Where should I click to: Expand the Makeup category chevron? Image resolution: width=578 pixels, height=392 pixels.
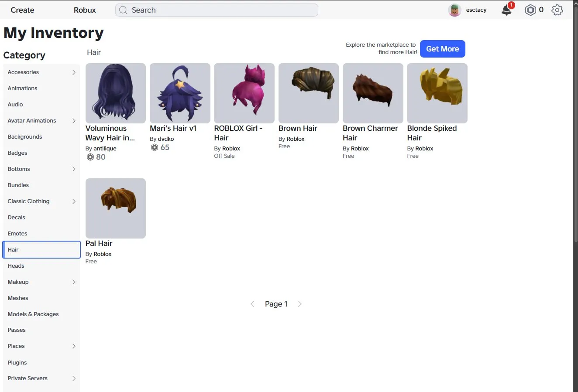tap(74, 282)
